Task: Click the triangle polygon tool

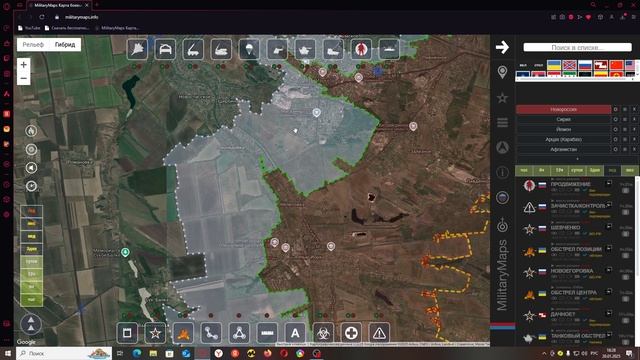Action: tap(239, 333)
